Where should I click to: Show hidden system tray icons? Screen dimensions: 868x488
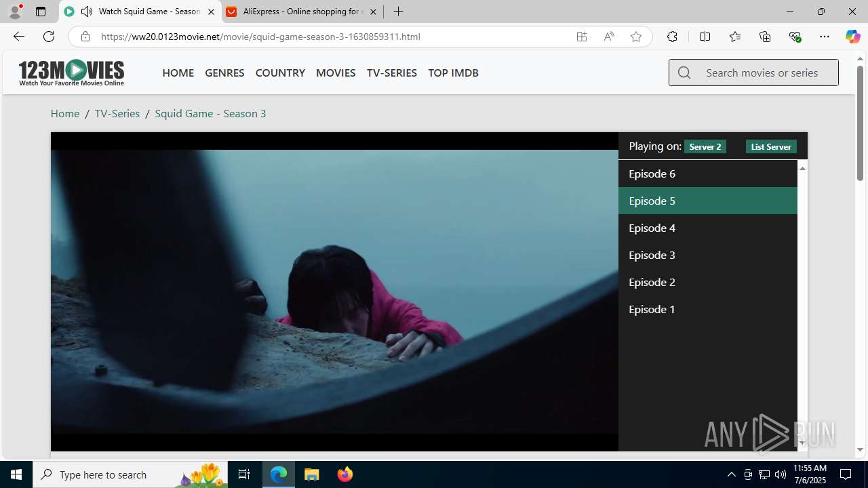pos(731,474)
